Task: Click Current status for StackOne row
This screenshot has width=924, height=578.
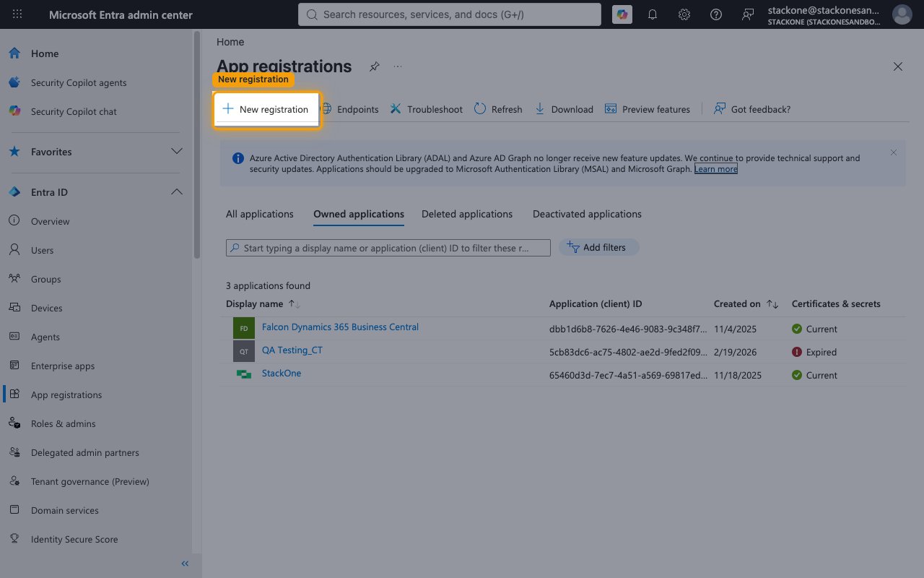Action: point(814,375)
